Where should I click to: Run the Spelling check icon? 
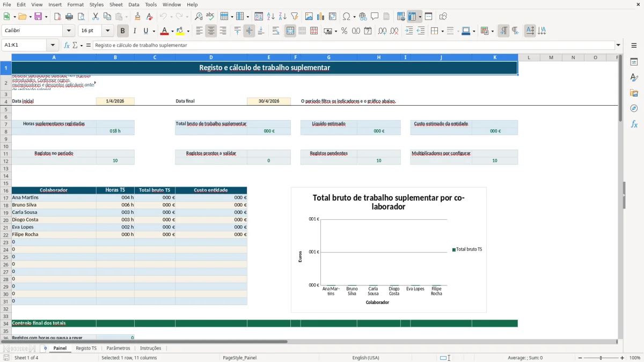coord(210,17)
